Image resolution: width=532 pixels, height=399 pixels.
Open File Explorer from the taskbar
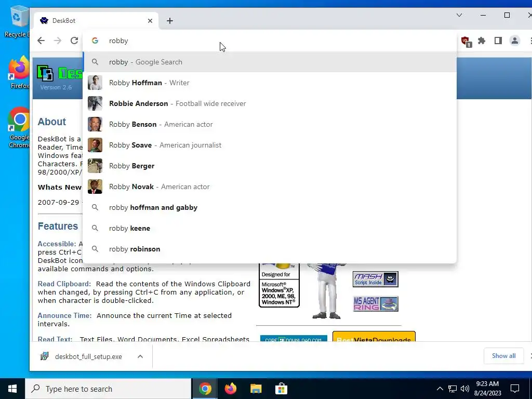pyautogui.click(x=256, y=389)
